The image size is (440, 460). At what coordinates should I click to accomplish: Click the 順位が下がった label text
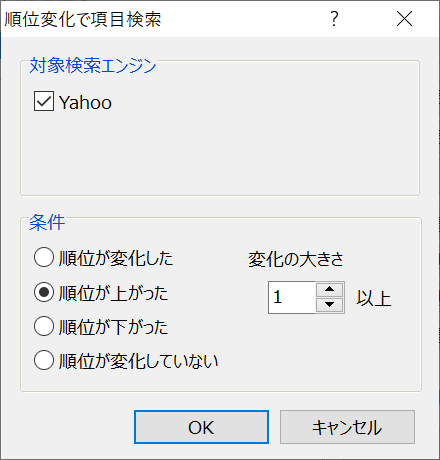[x=113, y=327]
